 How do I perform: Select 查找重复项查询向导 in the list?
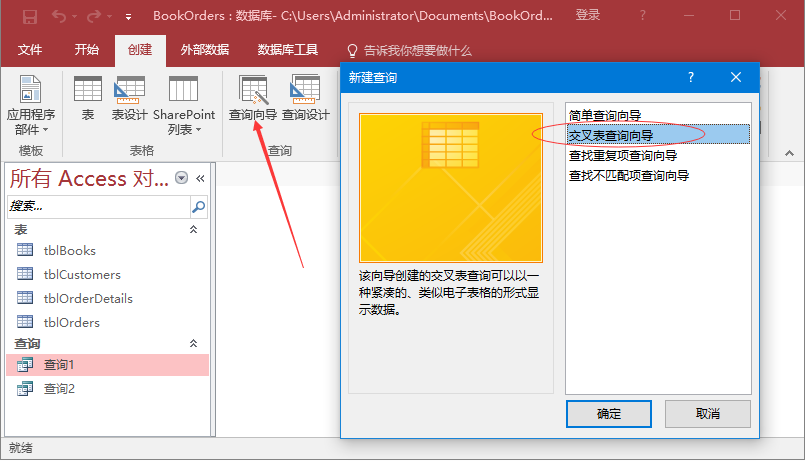tap(622, 155)
